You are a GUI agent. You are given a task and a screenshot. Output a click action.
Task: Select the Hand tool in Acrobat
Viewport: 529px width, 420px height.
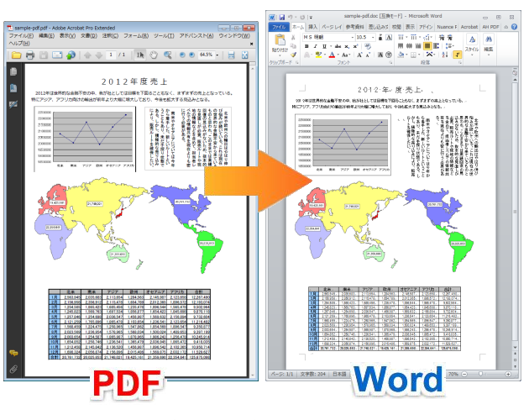point(153,55)
